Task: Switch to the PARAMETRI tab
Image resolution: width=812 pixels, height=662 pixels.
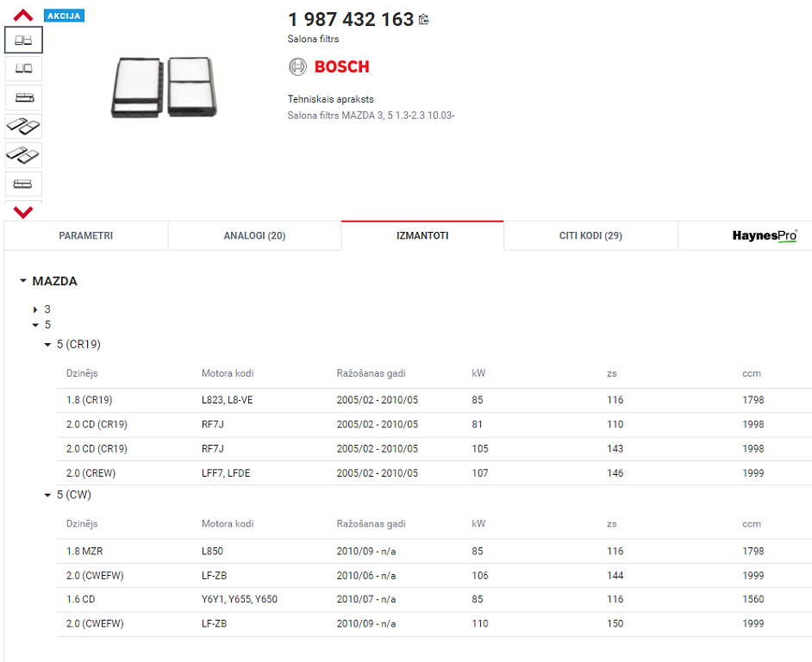Action: tap(85, 236)
